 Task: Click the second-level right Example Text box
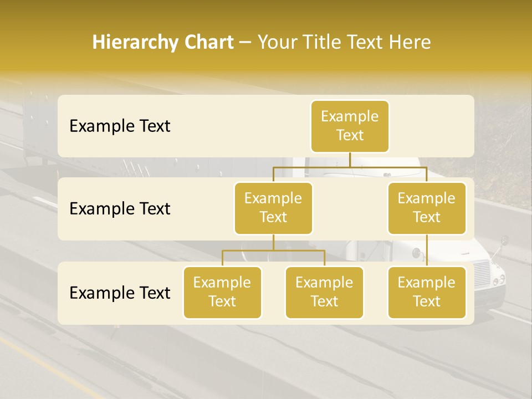427,208
